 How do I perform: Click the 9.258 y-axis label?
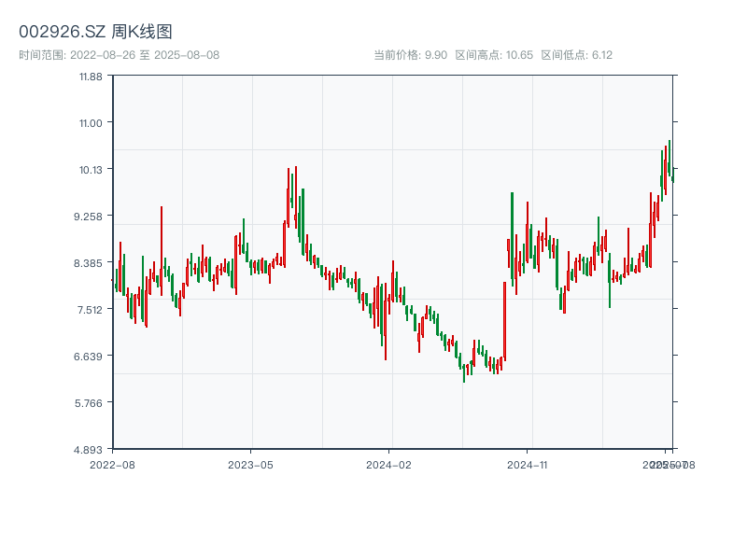coord(90,216)
